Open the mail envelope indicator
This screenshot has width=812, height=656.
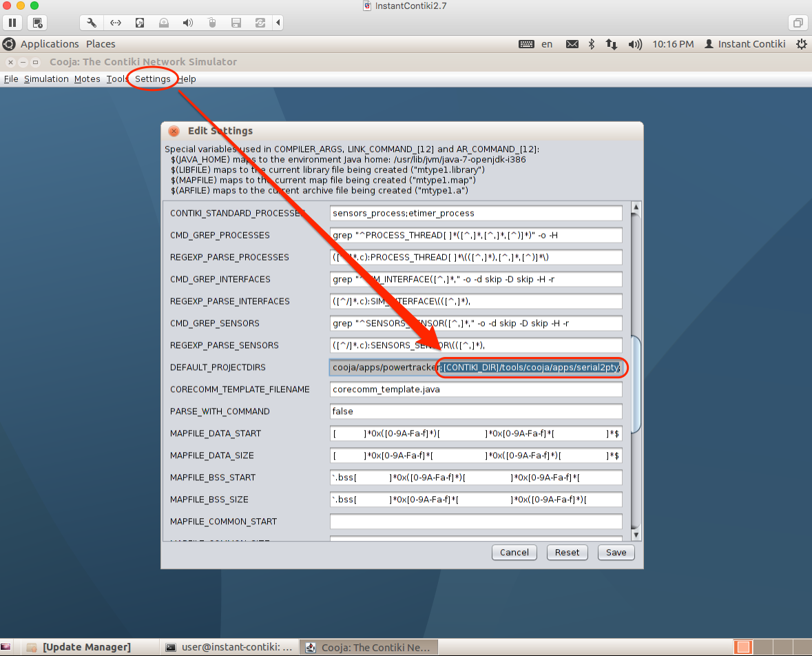tap(572, 44)
